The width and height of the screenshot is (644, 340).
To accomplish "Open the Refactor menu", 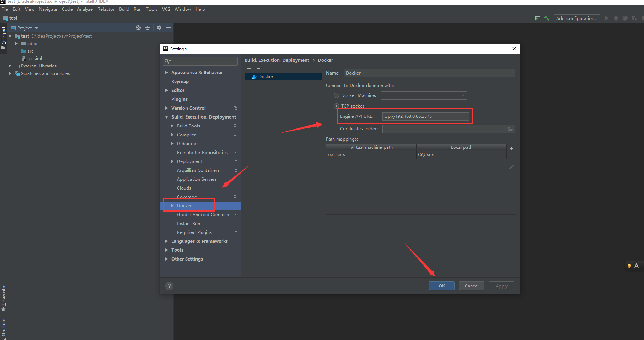I will 106,9.
